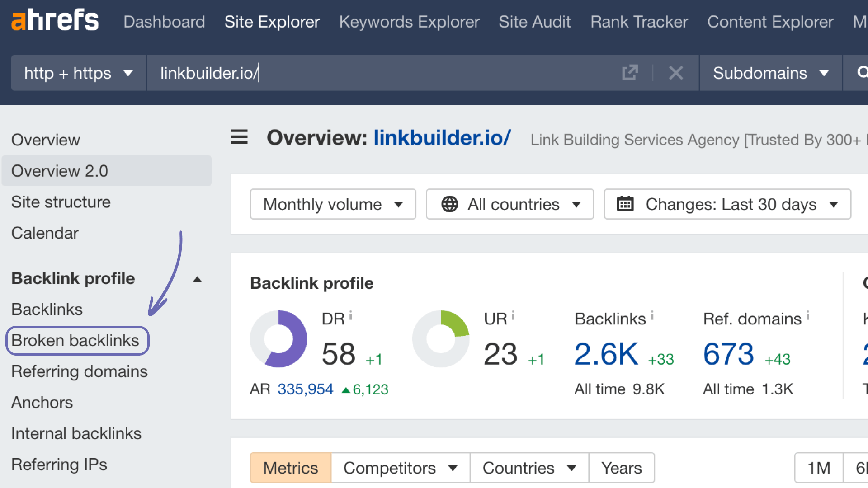Open the Broken backlinks report
868x488 pixels.
(x=76, y=340)
